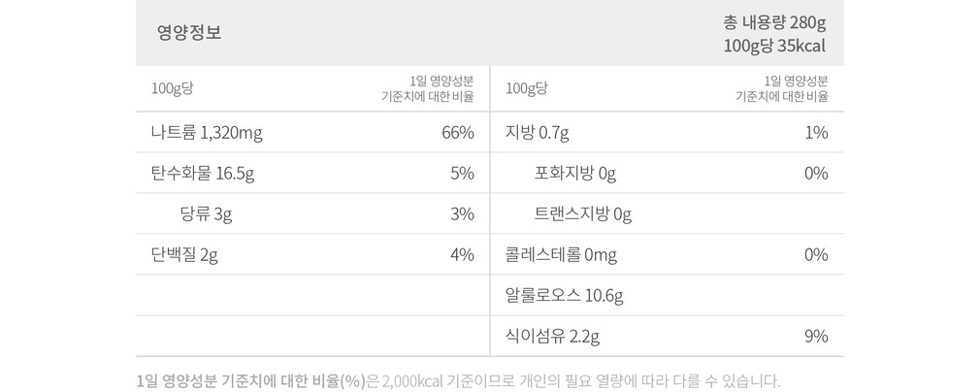The width and height of the screenshot is (980, 392).
Task: Select the 총 내용량 280g text
Action: coord(775,22)
